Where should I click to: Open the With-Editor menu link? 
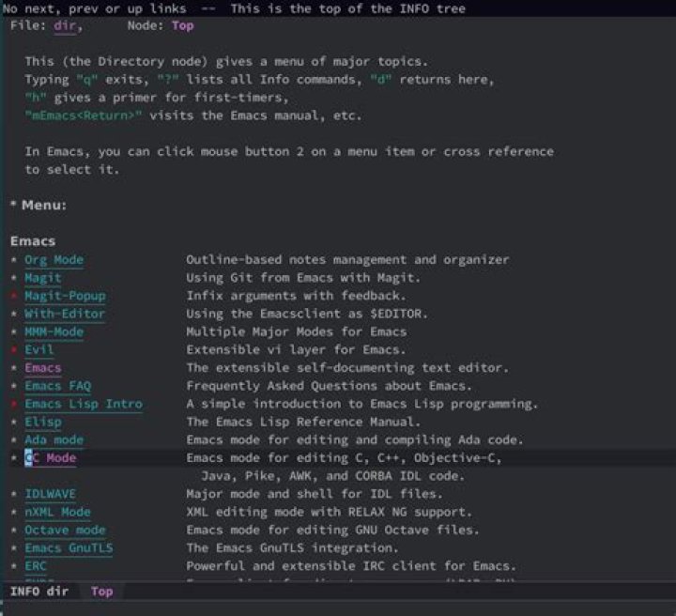click(x=65, y=314)
